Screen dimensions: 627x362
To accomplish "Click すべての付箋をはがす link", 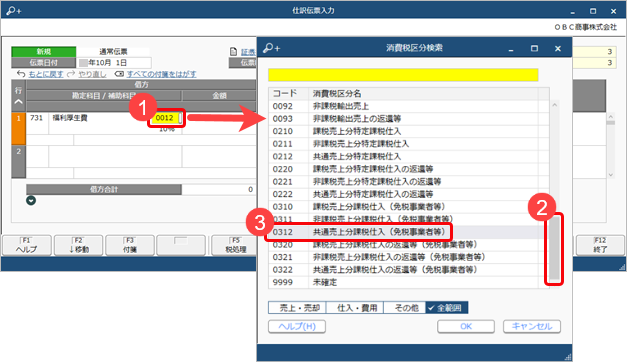I will click(162, 74).
